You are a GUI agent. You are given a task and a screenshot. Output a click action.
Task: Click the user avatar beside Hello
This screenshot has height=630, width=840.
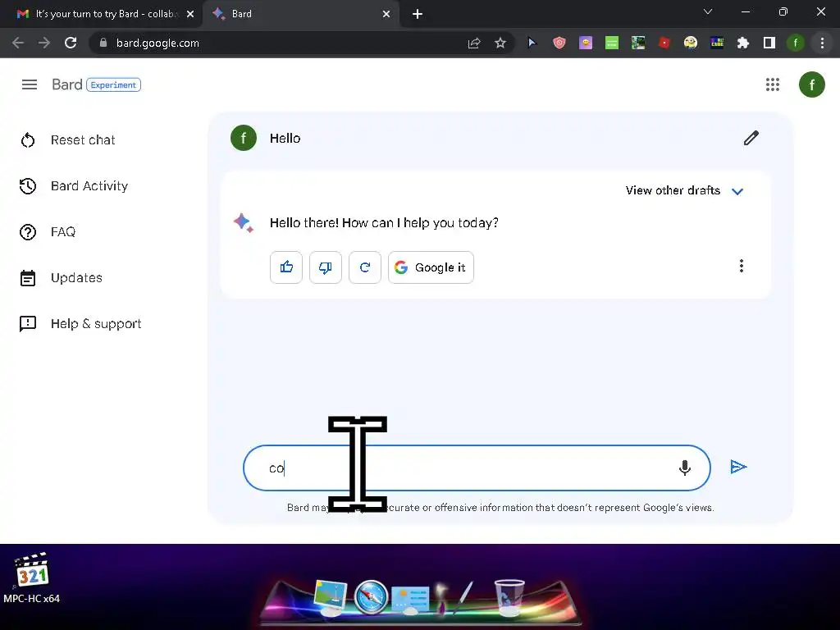[x=244, y=138]
